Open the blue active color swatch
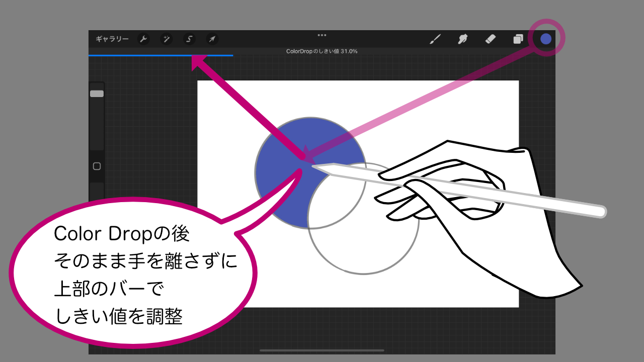The height and width of the screenshot is (362, 644). point(546,39)
